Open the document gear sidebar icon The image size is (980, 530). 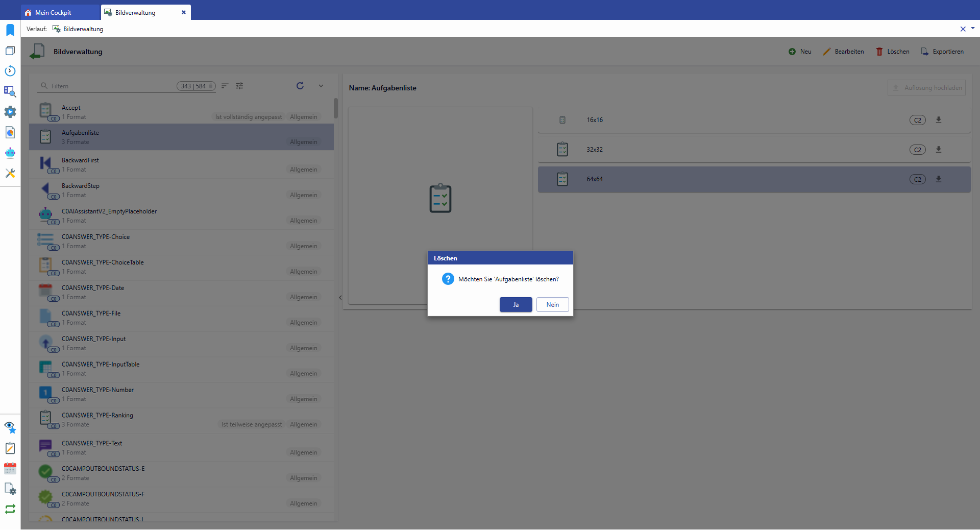coord(10,489)
